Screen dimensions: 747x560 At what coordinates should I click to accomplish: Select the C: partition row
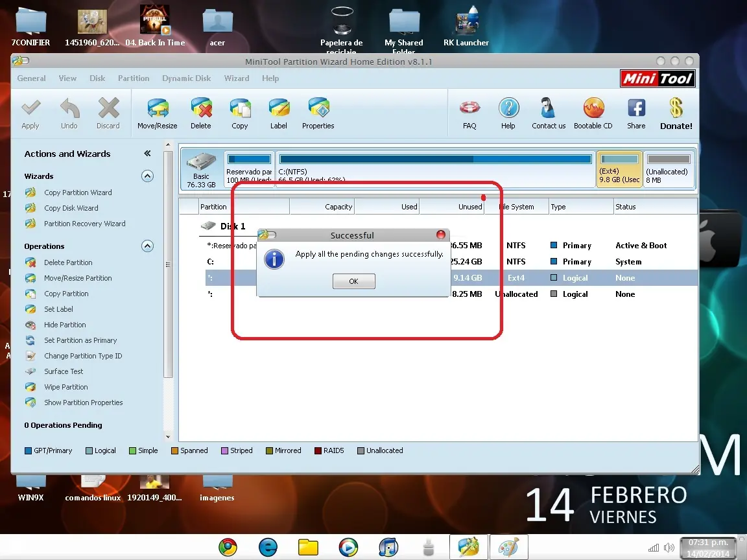[451, 262]
